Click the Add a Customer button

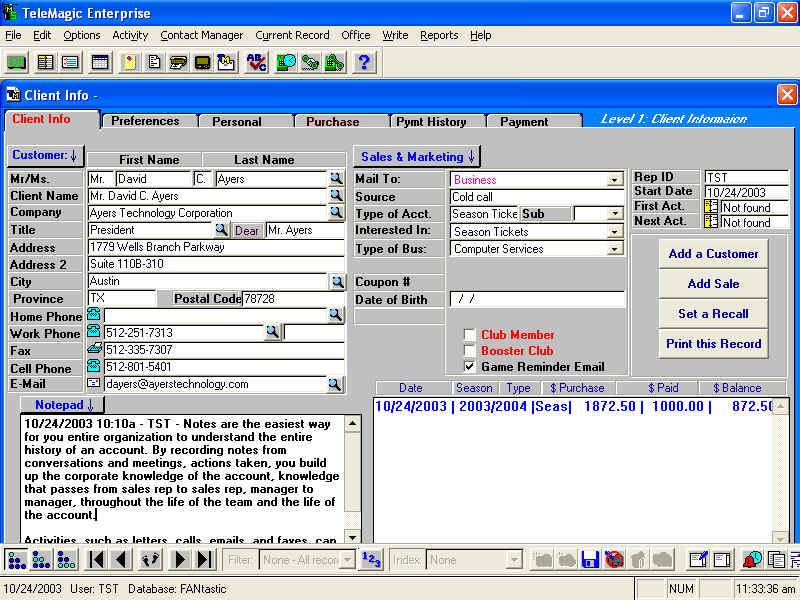[713, 254]
